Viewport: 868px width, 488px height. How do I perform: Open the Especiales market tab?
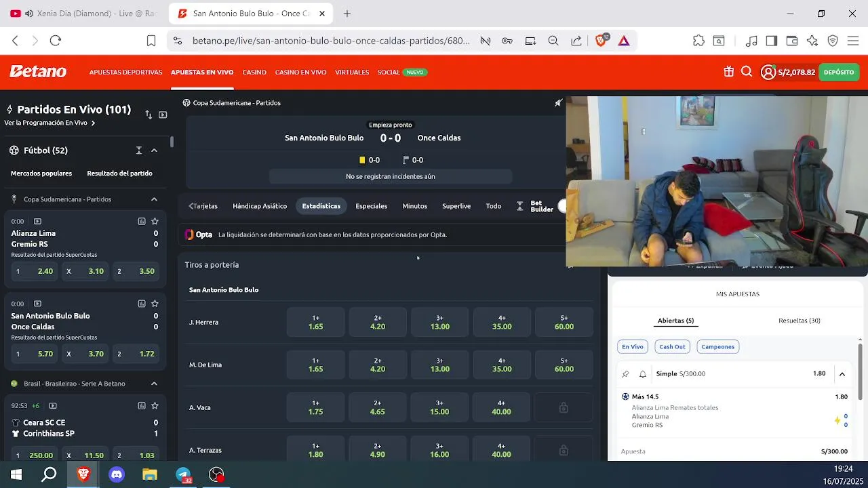point(372,206)
